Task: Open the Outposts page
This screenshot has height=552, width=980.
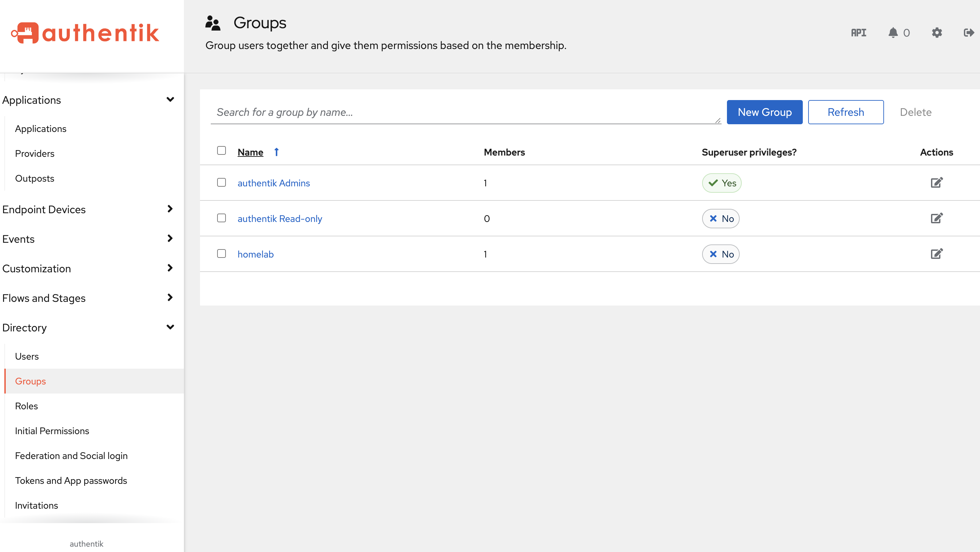Action: pyautogui.click(x=35, y=178)
